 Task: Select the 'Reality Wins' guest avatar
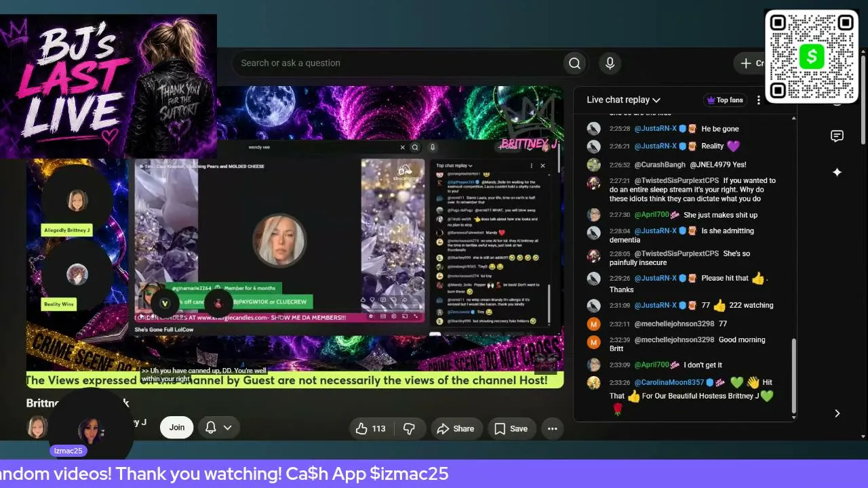click(77, 274)
